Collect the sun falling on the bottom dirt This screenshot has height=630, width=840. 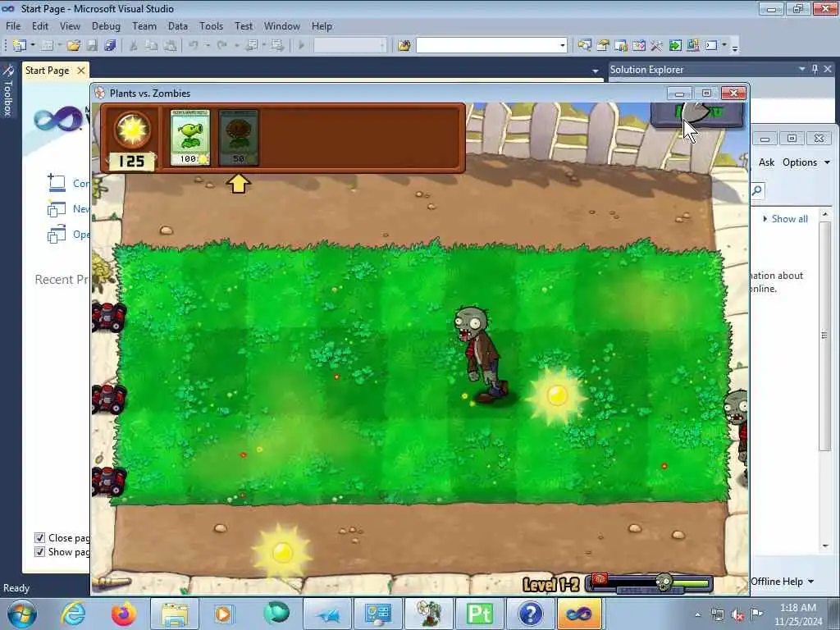[x=282, y=552]
